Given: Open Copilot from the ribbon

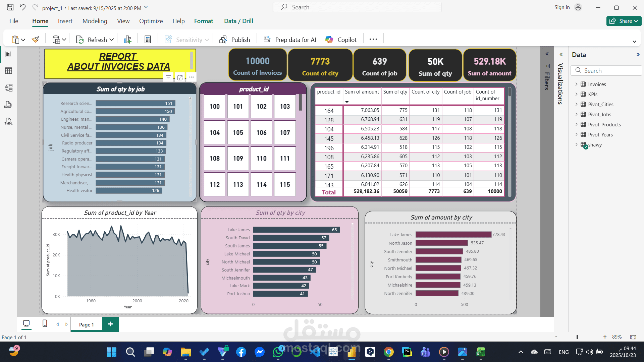Looking at the screenshot, I should (x=341, y=40).
